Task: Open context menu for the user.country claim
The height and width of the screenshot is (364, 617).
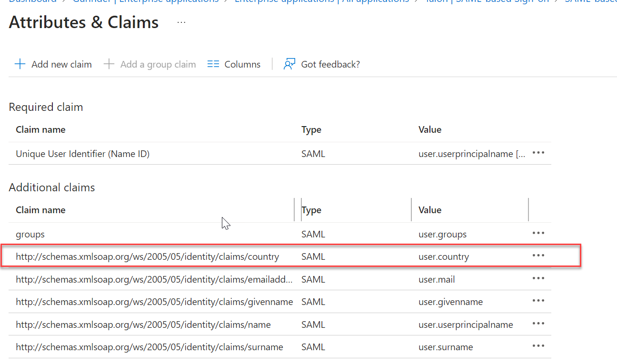Action: pos(538,256)
